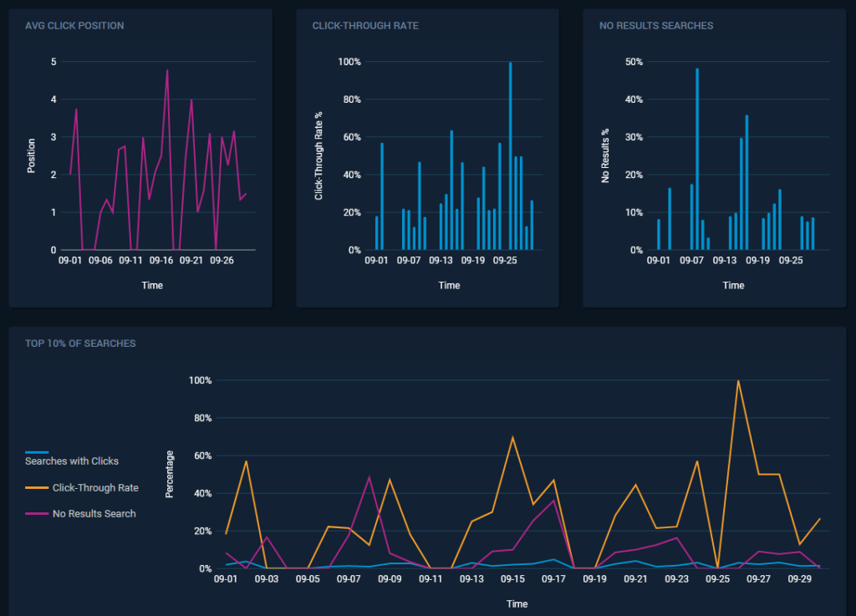Click the 09-16 x-axis label in Avg Click Position

tap(161, 260)
